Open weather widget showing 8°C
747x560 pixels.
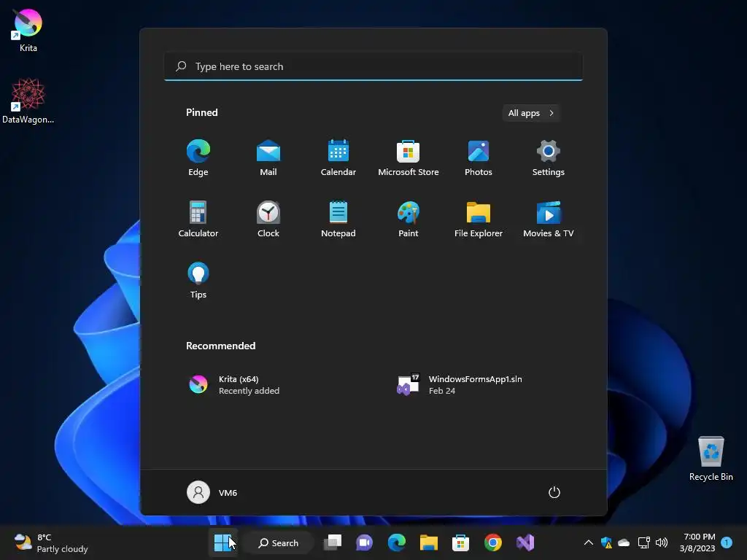tap(51, 542)
